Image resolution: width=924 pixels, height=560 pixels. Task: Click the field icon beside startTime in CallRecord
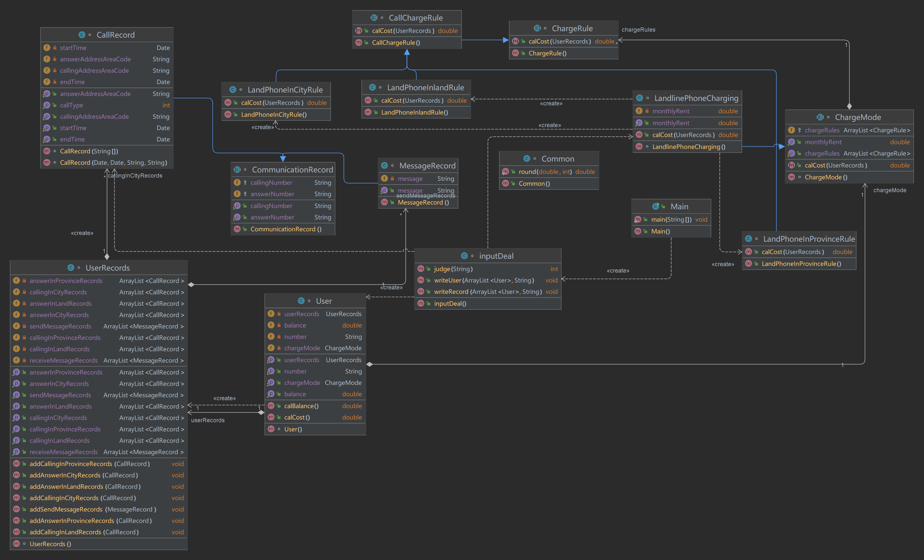click(x=47, y=47)
